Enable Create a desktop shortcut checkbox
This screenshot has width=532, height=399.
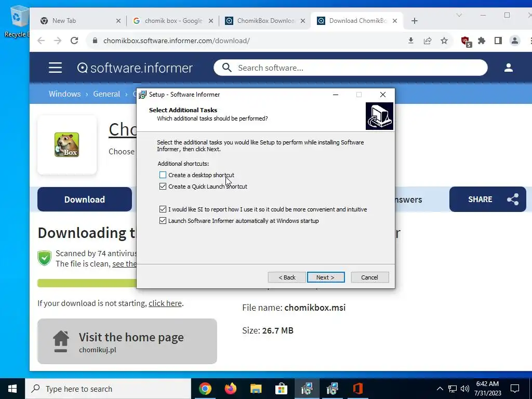click(163, 175)
